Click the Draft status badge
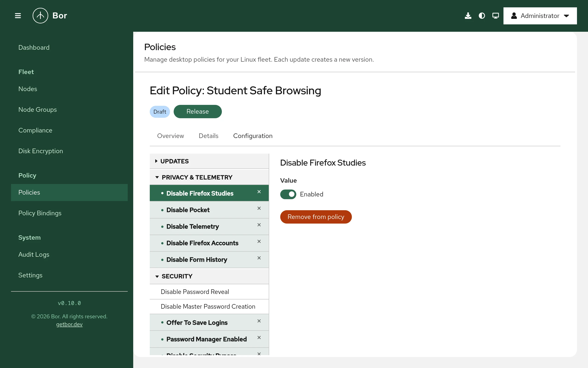 [x=160, y=112]
